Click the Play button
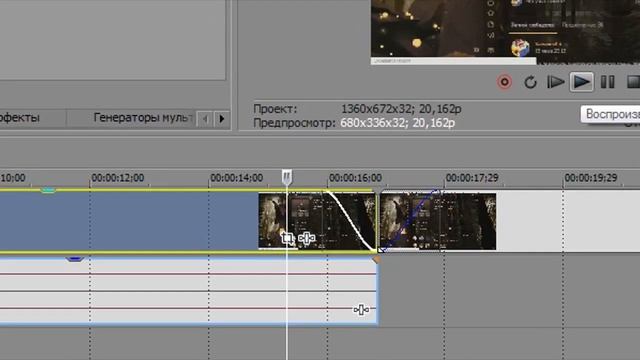 pyautogui.click(x=582, y=82)
